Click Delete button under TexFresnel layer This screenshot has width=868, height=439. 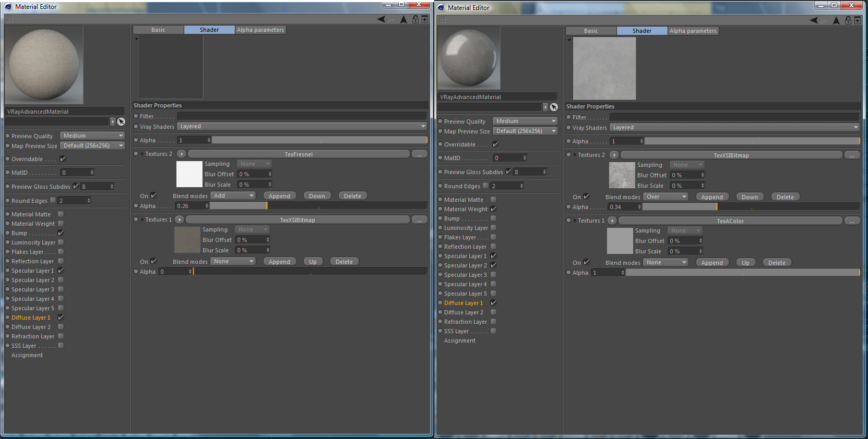pos(352,196)
